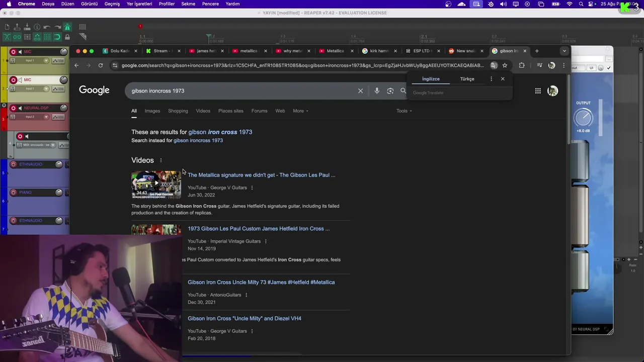Open translate popup options menu
The height and width of the screenshot is (362, 644).
pyautogui.click(x=491, y=79)
